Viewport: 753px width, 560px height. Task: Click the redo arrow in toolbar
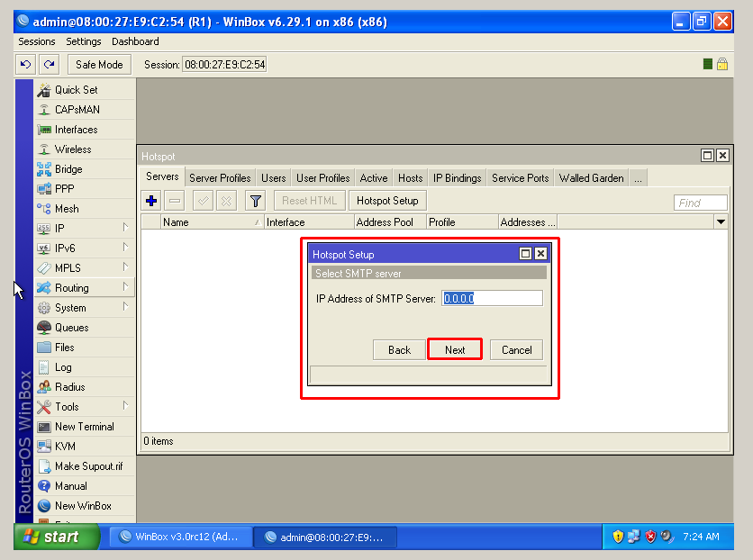click(49, 64)
